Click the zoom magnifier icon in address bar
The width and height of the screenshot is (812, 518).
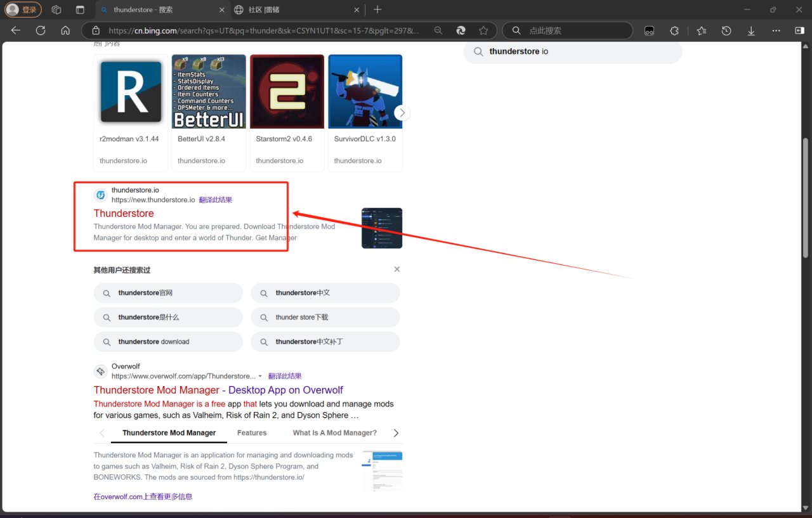[438, 30]
